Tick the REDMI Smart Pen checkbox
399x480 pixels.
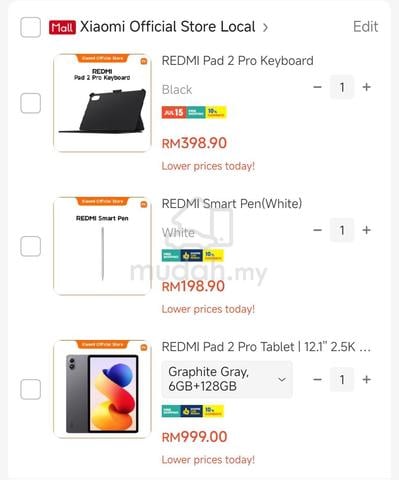click(x=31, y=246)
